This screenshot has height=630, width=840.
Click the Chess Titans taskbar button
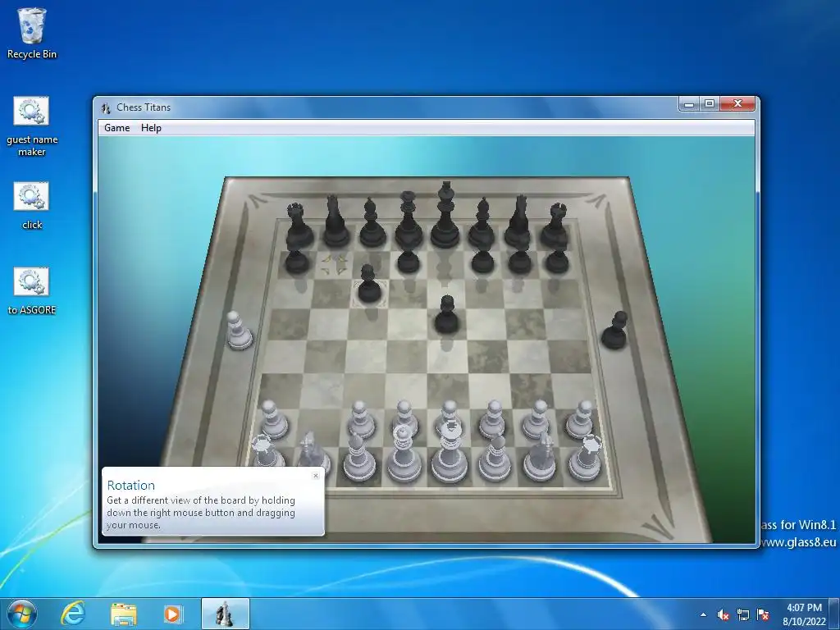[x=225, y=614]
